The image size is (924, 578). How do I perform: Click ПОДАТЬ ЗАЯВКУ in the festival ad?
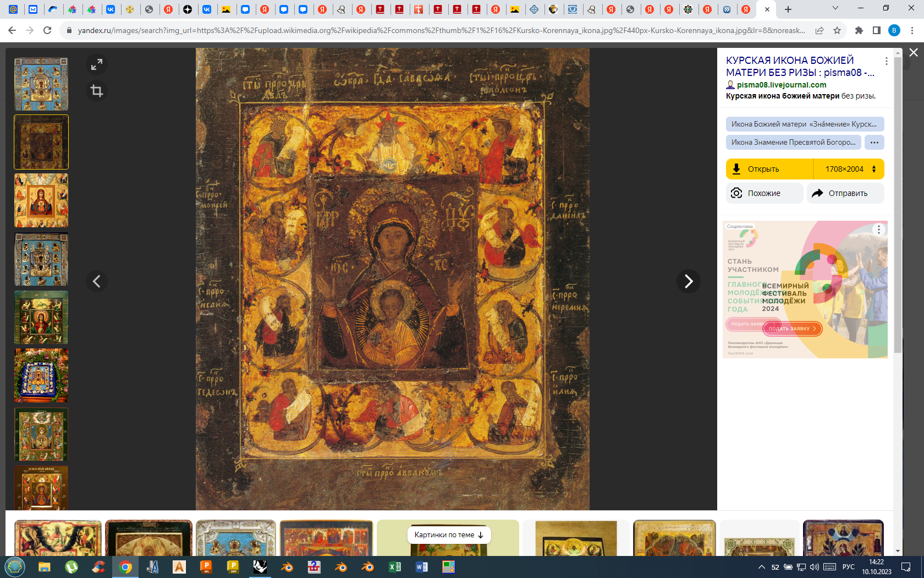(x=792, y=329)
